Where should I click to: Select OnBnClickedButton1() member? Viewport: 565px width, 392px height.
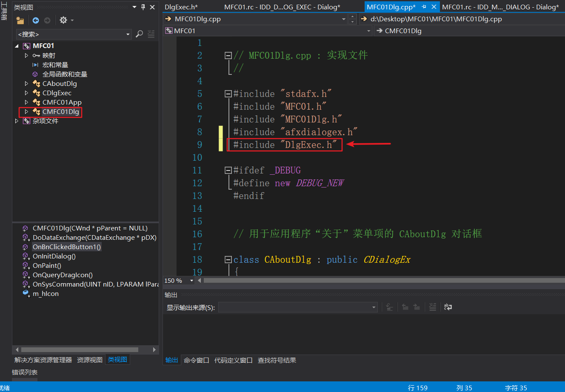tap(67, 247)
